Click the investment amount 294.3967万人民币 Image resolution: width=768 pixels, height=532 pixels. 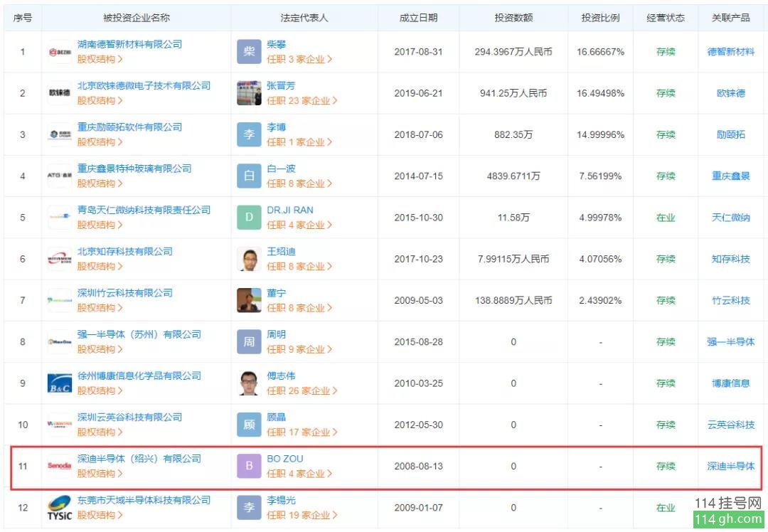coord(513,52)
